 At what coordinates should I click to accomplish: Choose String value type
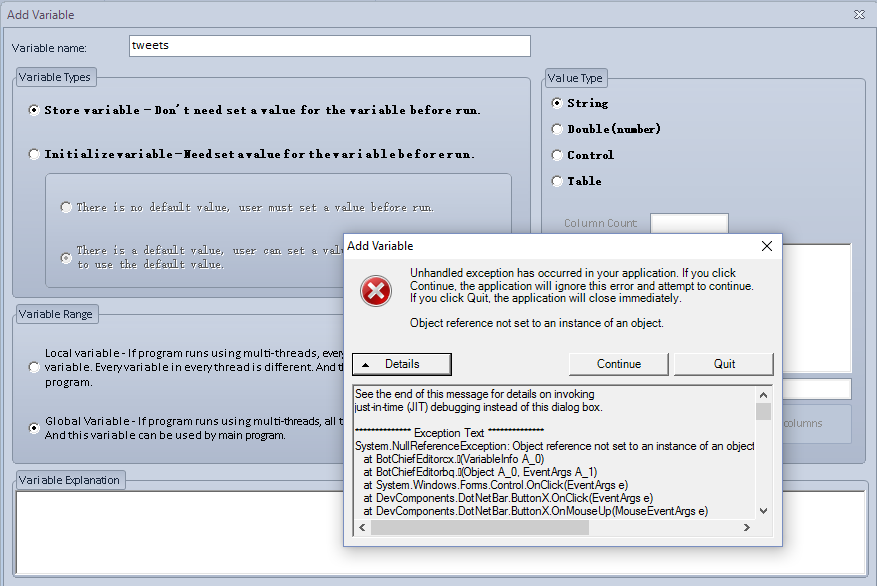click(557, 103)
